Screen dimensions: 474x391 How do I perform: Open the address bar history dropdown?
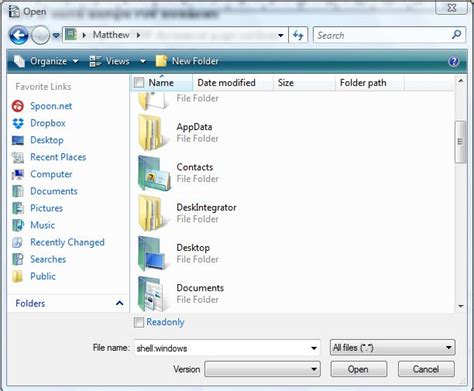(281, 35)
